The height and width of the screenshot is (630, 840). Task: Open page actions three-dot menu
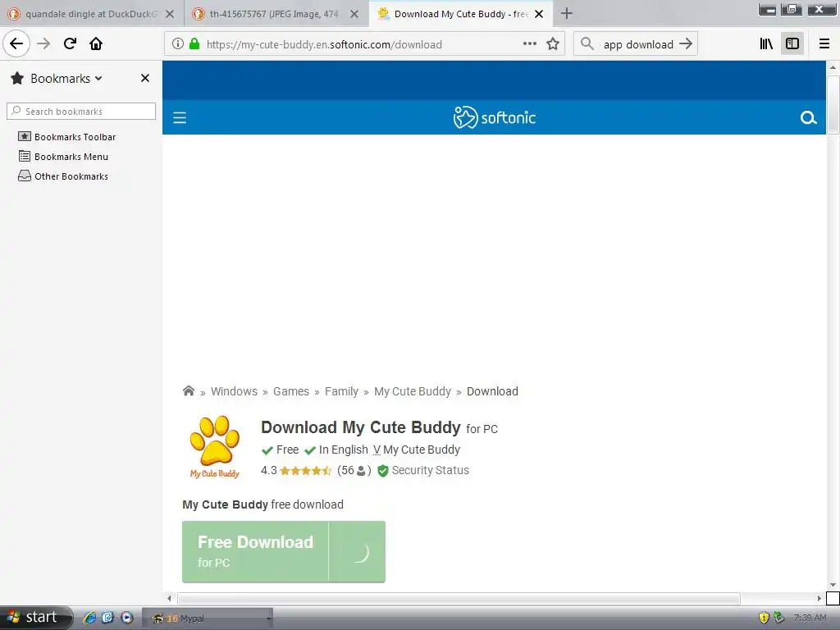point(529,44)
